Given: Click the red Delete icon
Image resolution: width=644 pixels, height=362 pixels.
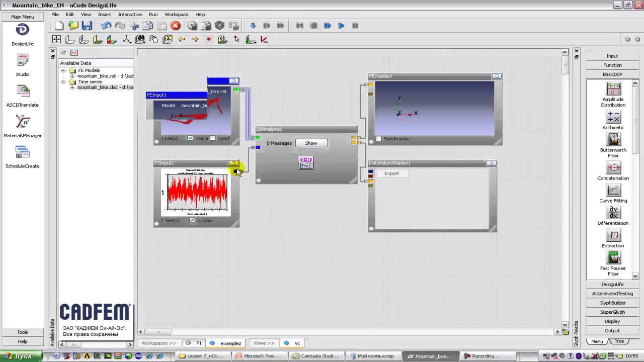Looking at the screenshot, I should tap(176, 26).
